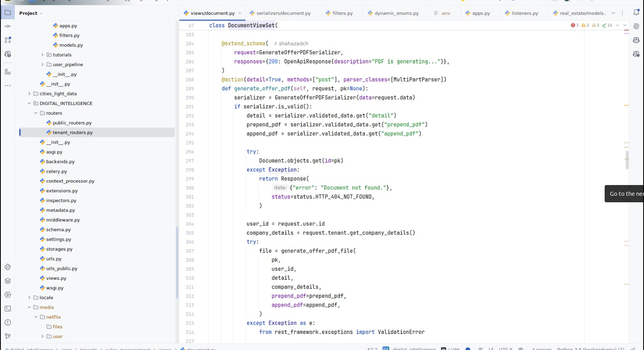This screenshot has width=644, height=350.
Task: Open storages.py in project tree
Action: (59, 249)
